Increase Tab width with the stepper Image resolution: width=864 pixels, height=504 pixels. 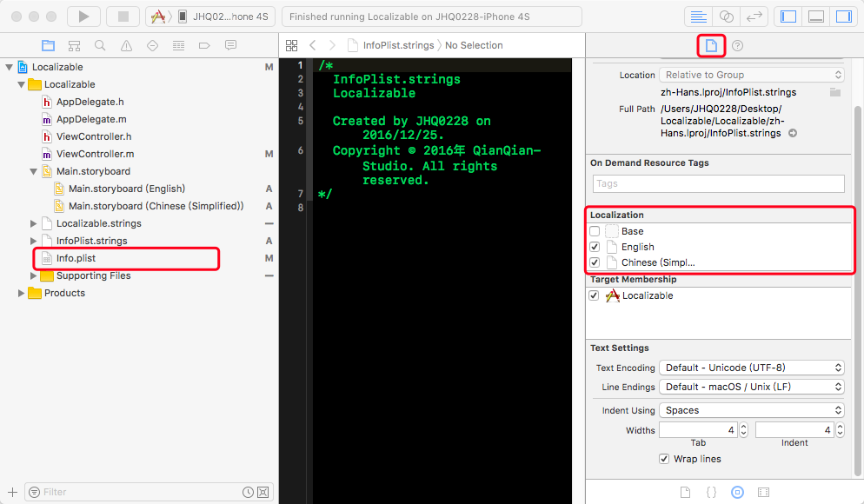[745, 426]
